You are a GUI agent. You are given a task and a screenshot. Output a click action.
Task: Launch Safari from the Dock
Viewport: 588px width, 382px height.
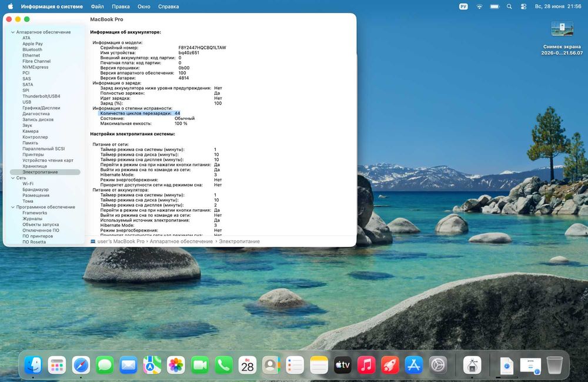point(81,365)
